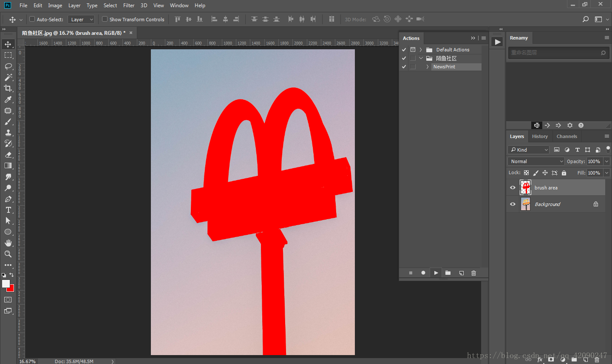The width and height of the screenshot is (612, 364).
Task: Open the Fill dropdown arrow
Action: click(x=607, y=173)
